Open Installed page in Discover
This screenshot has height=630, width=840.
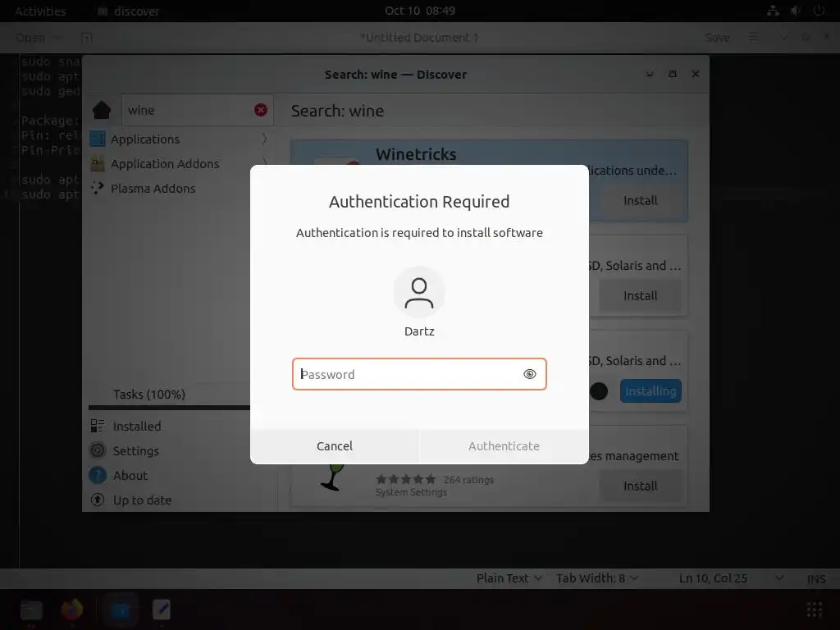137,426
